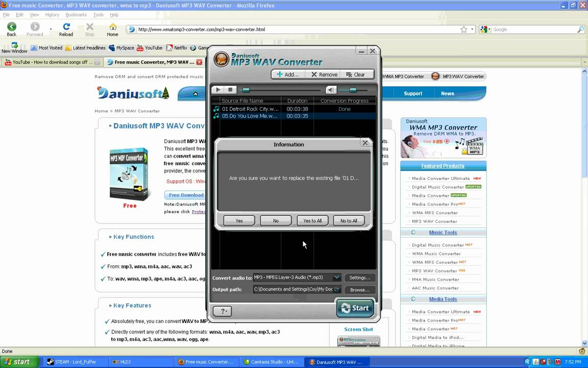588x368 pixels.
Task: Click Browse... to choose the output path
Action: [360, 289]
